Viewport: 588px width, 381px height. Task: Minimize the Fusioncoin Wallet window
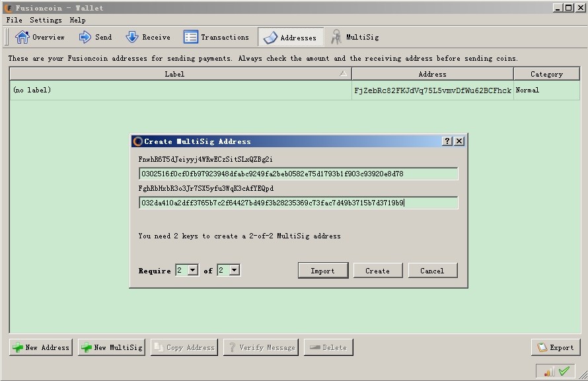click(558, 7)
